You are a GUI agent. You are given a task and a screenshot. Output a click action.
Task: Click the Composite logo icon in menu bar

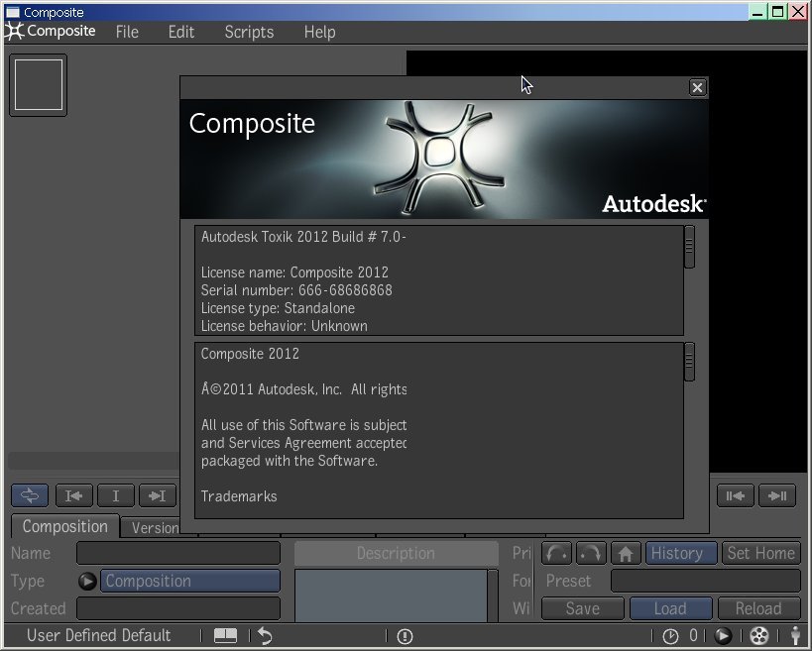coord(15,31)
